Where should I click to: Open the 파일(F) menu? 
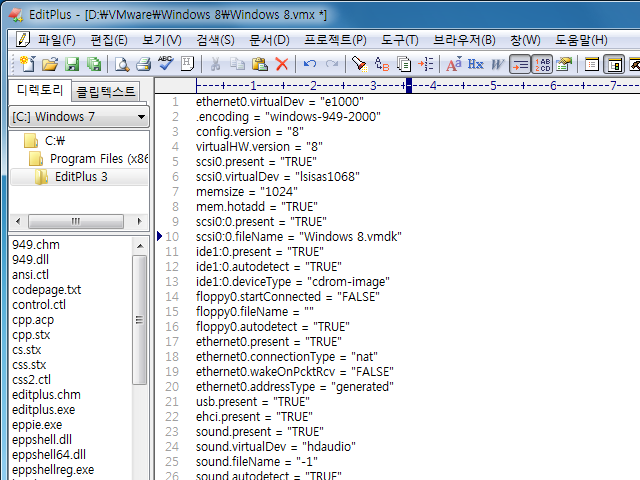click(x=57, y=40)
